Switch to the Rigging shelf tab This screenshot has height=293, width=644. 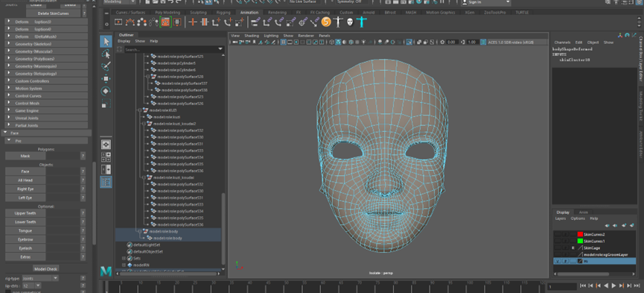click(x=223, y=13)
